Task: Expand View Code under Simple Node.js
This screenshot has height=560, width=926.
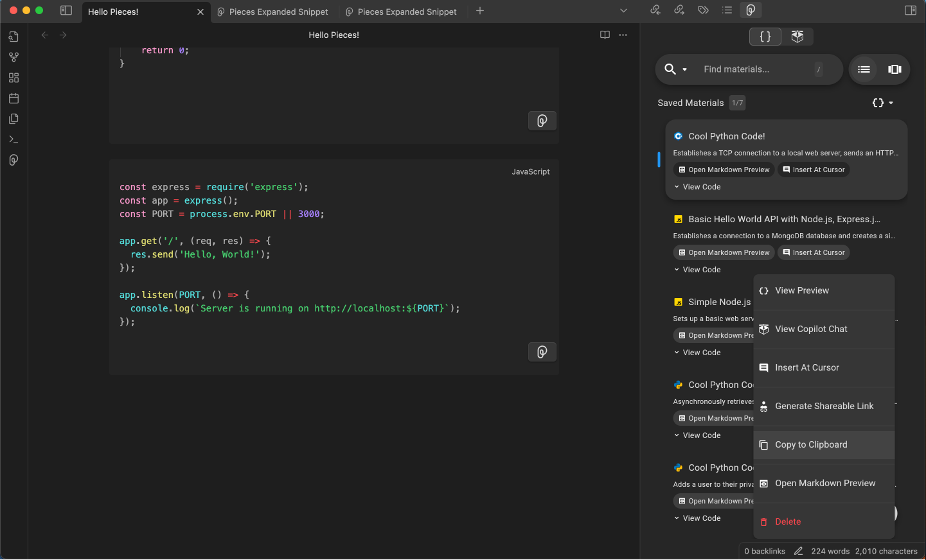Action: point(697,353)
